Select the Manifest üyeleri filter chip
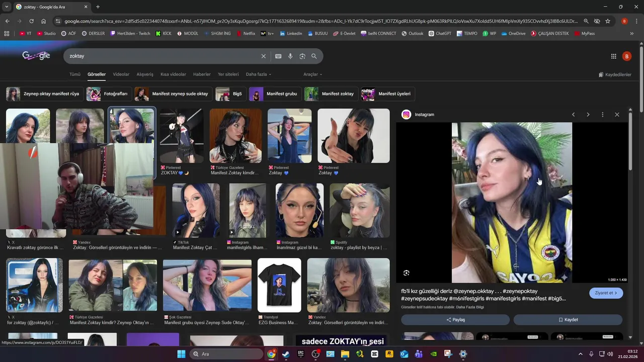 pyautogui.click(x=387, y=94)
